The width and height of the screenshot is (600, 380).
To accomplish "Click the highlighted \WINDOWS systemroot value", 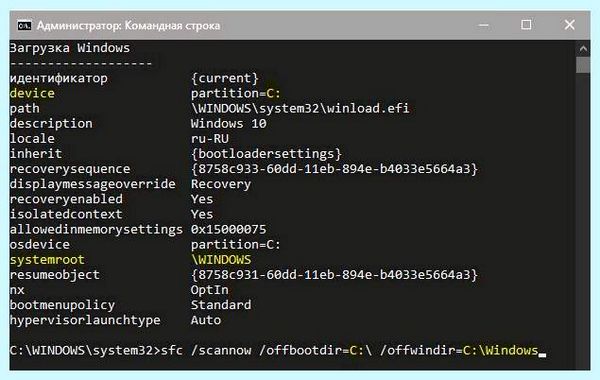I will click(x=221, y=259).
